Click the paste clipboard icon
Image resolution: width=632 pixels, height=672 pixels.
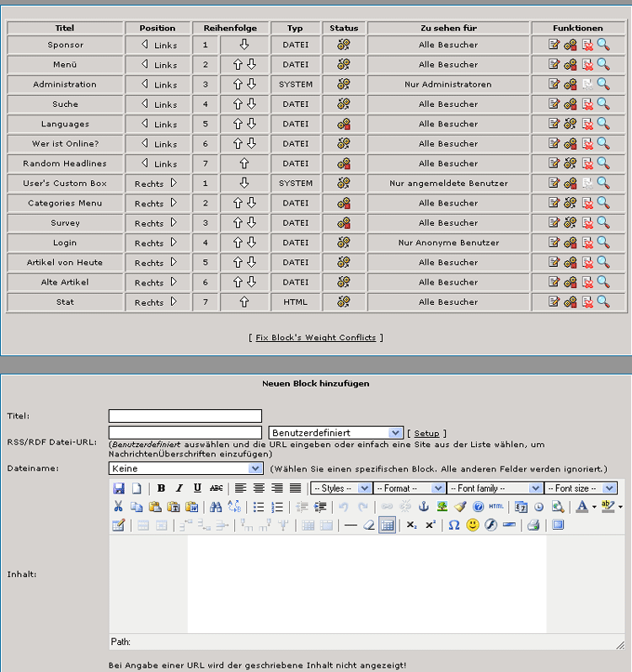pyautogui.click(x=155, y=507)
